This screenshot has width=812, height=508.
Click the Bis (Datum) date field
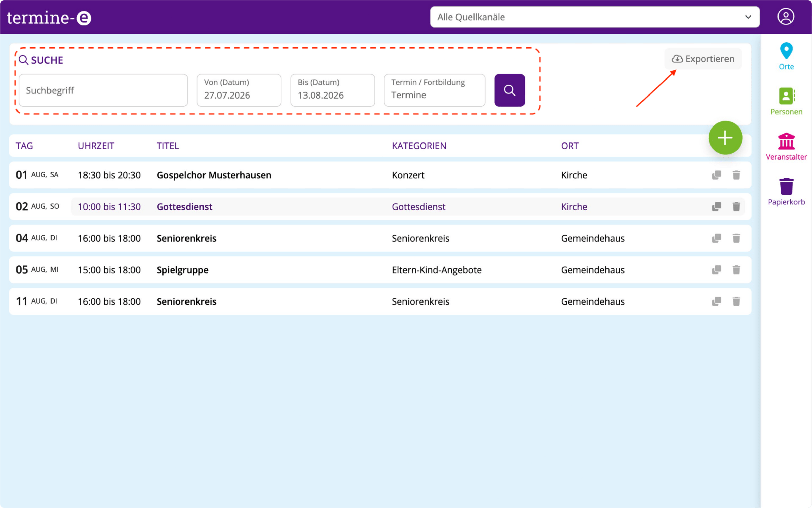pyautogui.click(x=332, y=90)
